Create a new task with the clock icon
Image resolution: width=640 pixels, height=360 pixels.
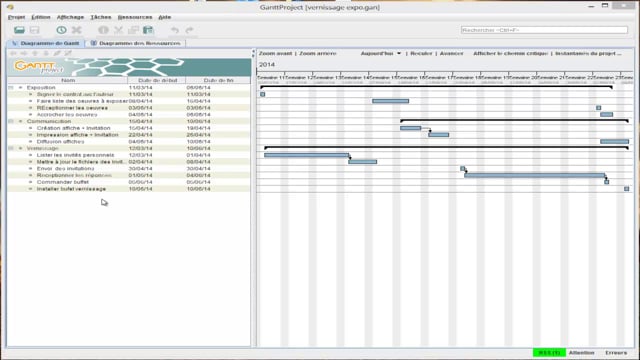(x=61, y=30)
